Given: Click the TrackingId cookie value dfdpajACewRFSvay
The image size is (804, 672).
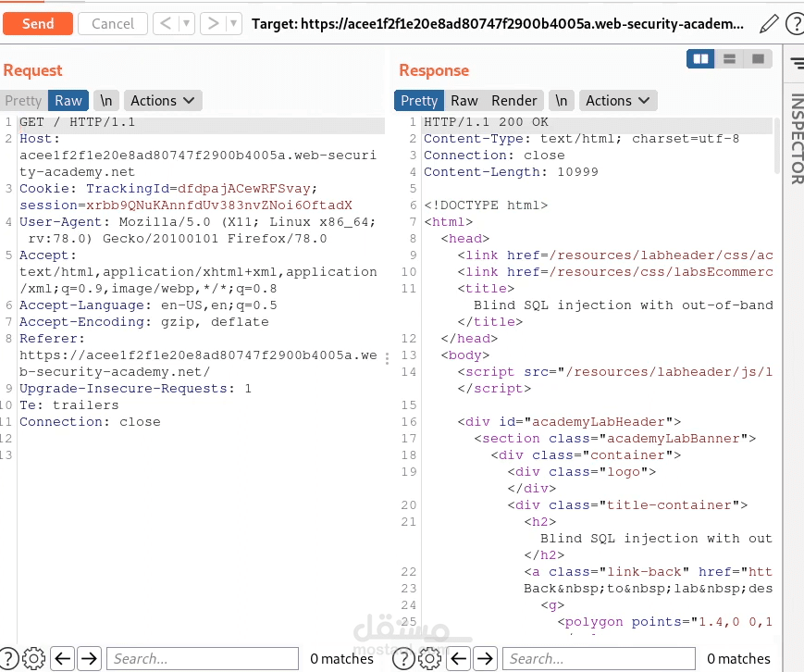Looking at the screenshot, I should tap(243, 189).
